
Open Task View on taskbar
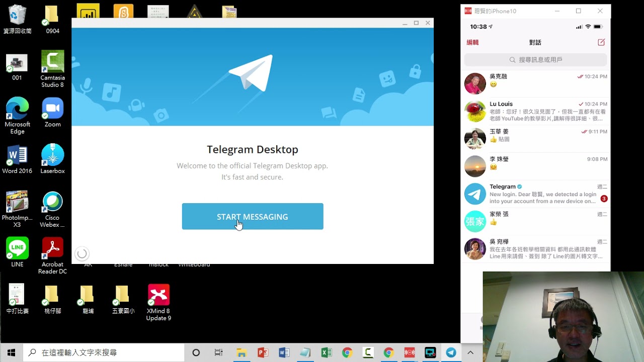(x=218, y=352)
